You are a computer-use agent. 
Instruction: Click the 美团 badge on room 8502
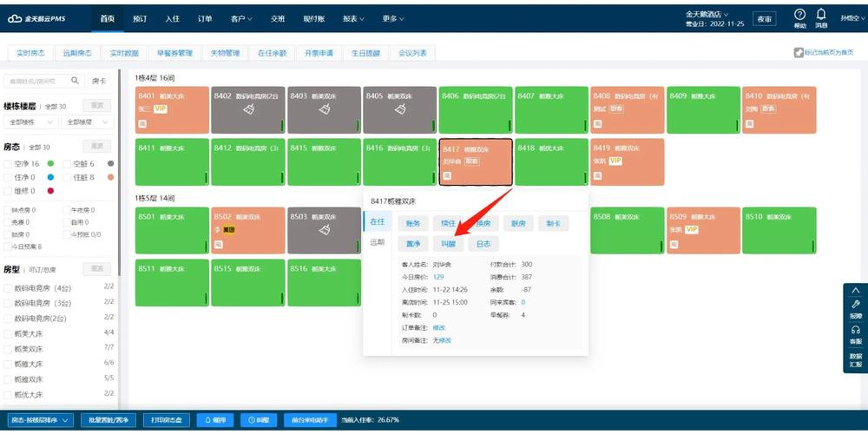tap(228, 230)
